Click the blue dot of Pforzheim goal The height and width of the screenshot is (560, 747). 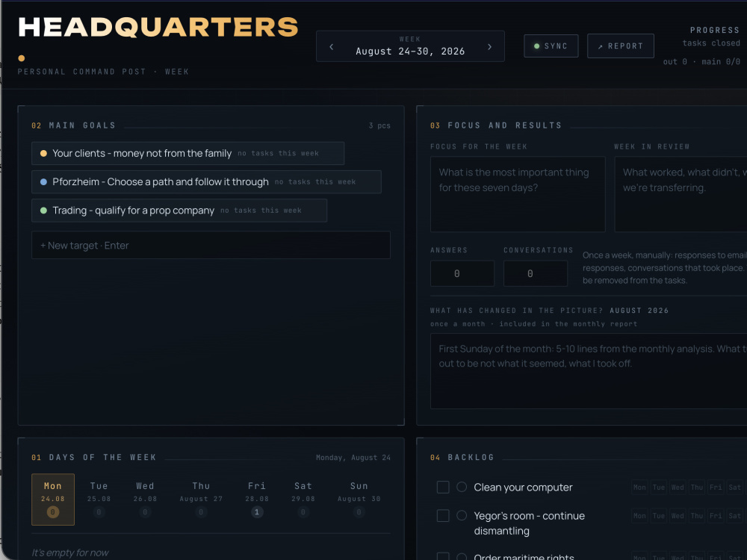click(43, 182)
